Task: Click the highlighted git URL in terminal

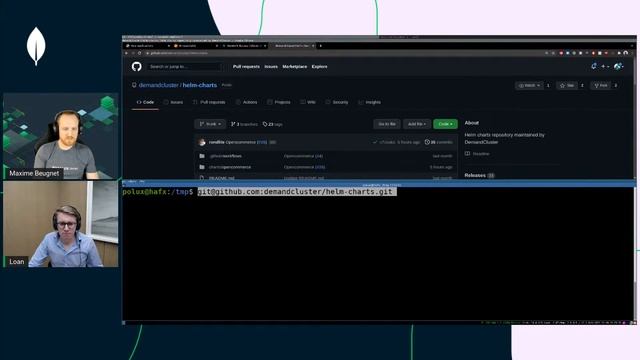Action: pos(296,192)
